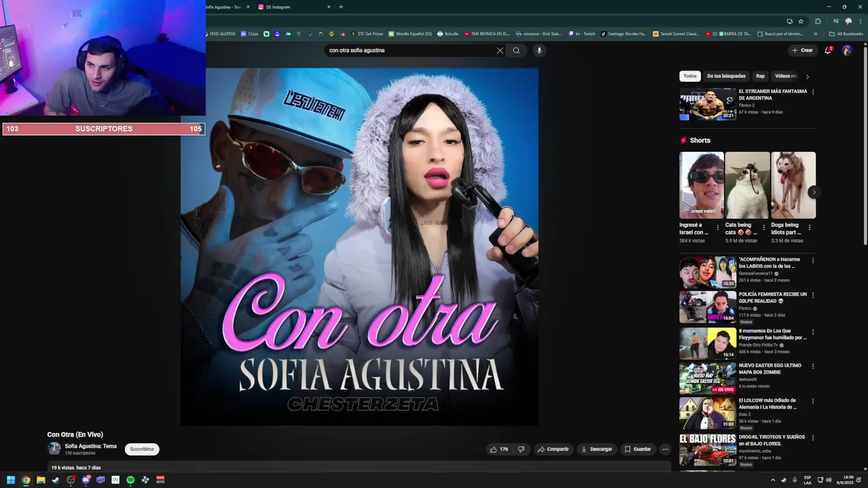Open Discord from the taskbar
The image size is (868, 488).
[85, 480]
